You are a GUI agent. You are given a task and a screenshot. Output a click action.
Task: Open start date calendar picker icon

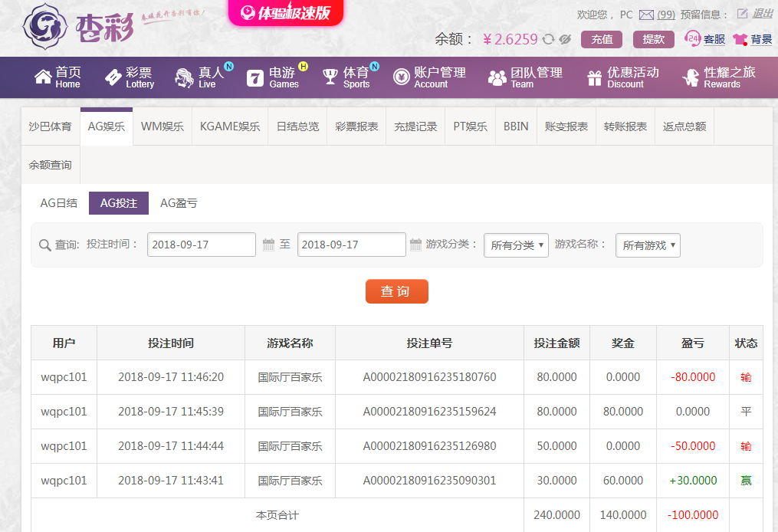268,245
